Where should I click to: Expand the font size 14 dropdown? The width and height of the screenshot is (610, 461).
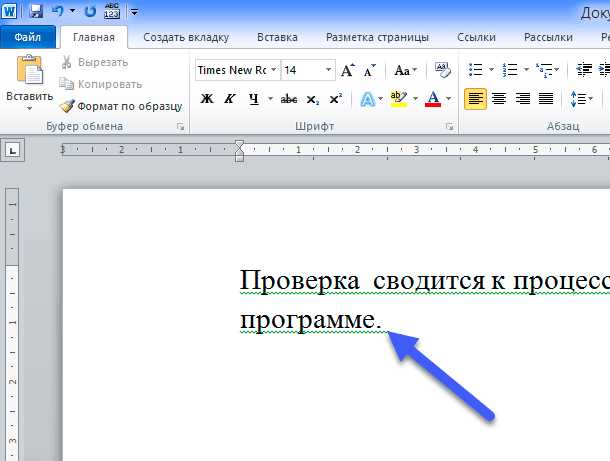pyautogui.click(x=328, y=71)
